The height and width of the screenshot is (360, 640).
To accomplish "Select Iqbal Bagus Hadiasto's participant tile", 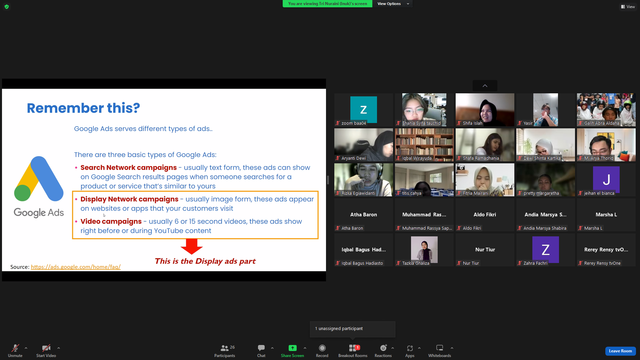I will pyautogui.click(x=364, y=250).
